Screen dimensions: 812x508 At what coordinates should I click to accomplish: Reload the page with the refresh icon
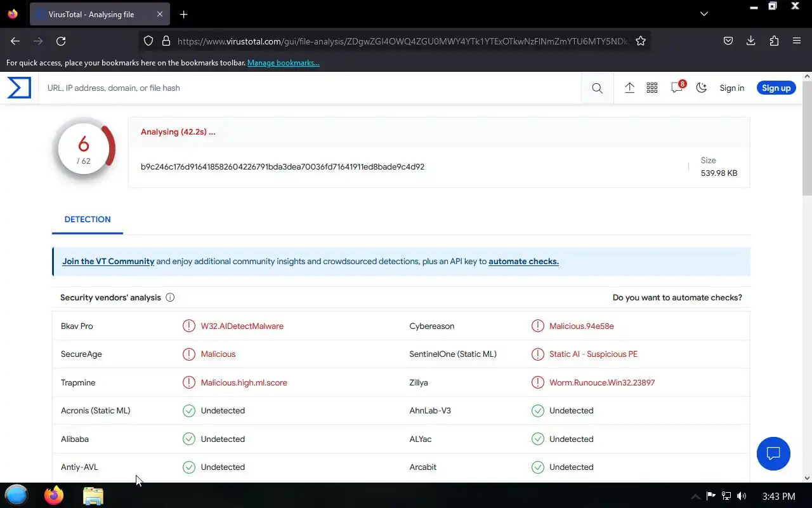pyautogui.click(x=61, y=41)
